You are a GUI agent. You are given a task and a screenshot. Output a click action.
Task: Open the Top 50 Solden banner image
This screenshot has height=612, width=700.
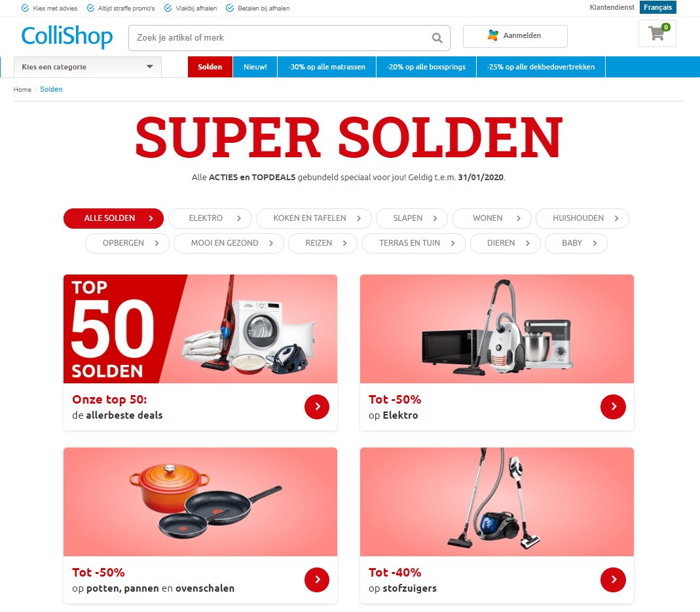tap(200, 329)
